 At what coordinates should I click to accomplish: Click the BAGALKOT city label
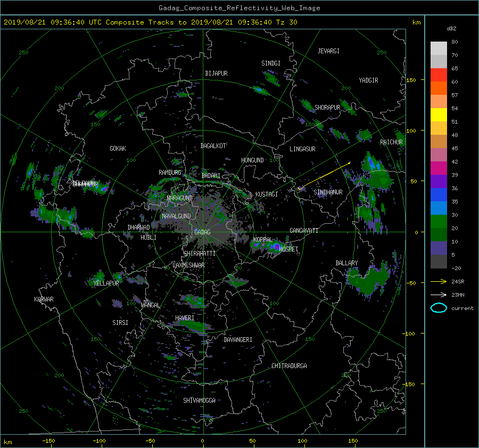tap(213, 146)
